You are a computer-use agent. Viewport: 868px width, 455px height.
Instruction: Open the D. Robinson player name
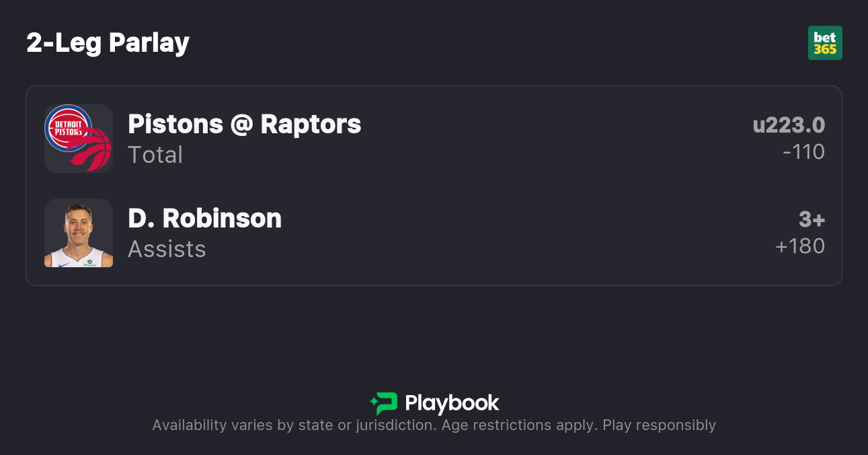click(204, 219)
